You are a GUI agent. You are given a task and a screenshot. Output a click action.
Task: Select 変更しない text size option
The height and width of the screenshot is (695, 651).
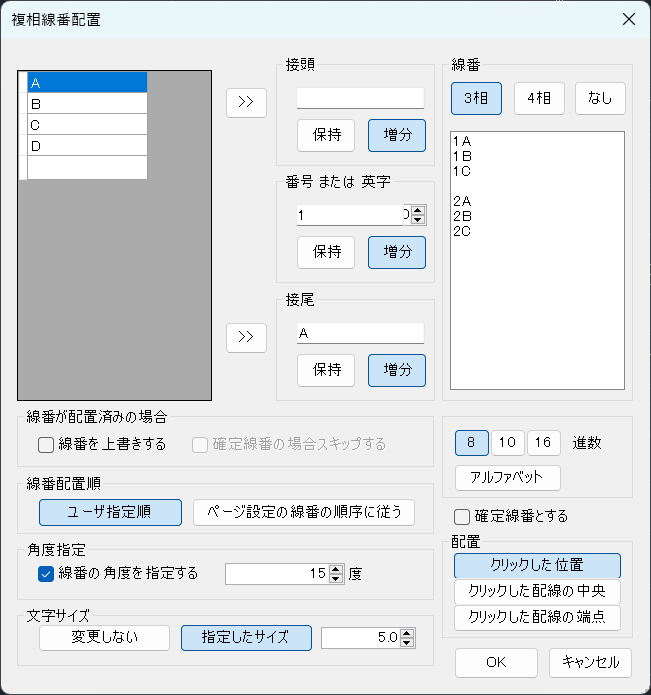[x=105, y=638]
